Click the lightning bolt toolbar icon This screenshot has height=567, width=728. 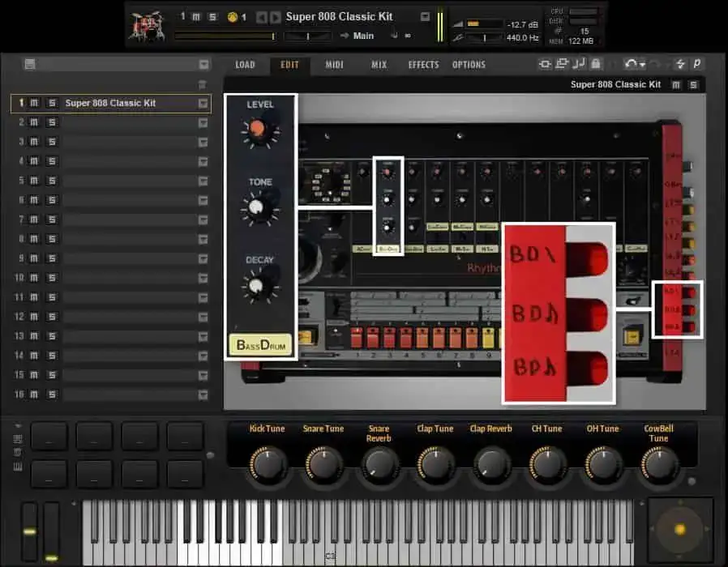680,64
